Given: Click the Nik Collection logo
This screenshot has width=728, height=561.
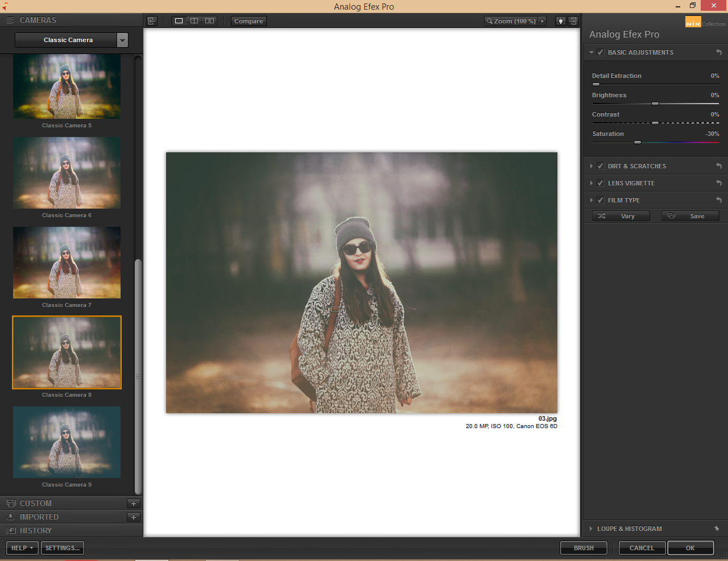Looking at the screenshot, I should click(x=705, y=23).
